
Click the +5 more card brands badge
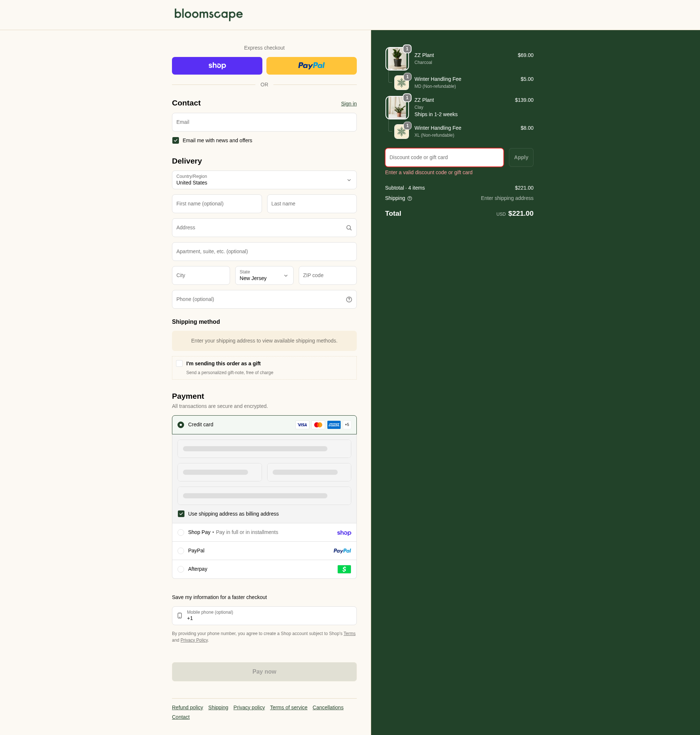pyautogui.click(x=347, y=424)
